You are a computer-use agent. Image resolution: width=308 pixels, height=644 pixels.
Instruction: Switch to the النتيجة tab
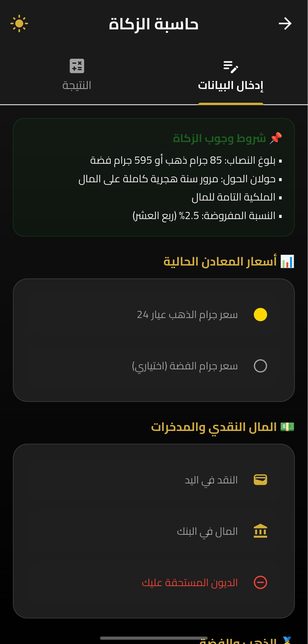pos(77,76)
